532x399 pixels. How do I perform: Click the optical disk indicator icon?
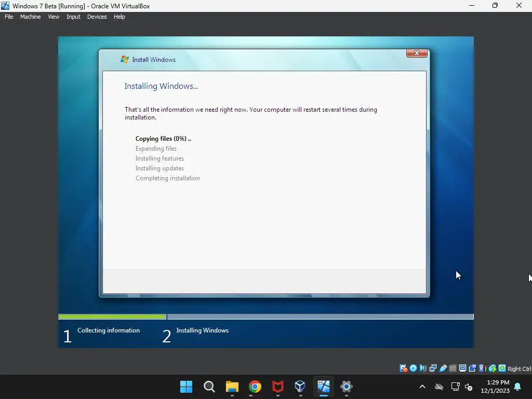coord(413,368)
